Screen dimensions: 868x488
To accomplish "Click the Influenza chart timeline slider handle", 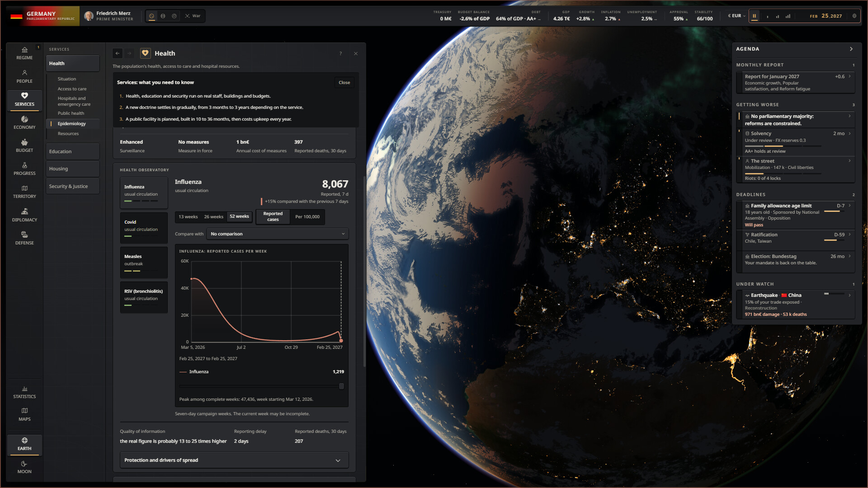I will pos(341,386).
